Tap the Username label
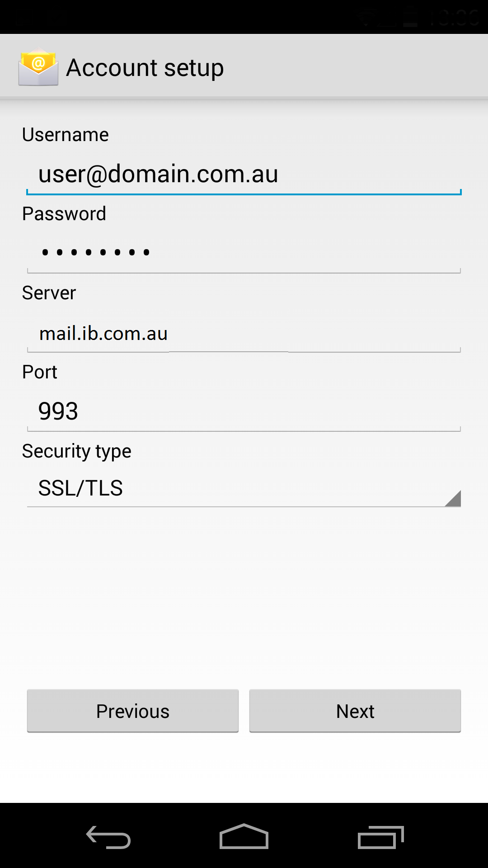 [x=66, y=135]
